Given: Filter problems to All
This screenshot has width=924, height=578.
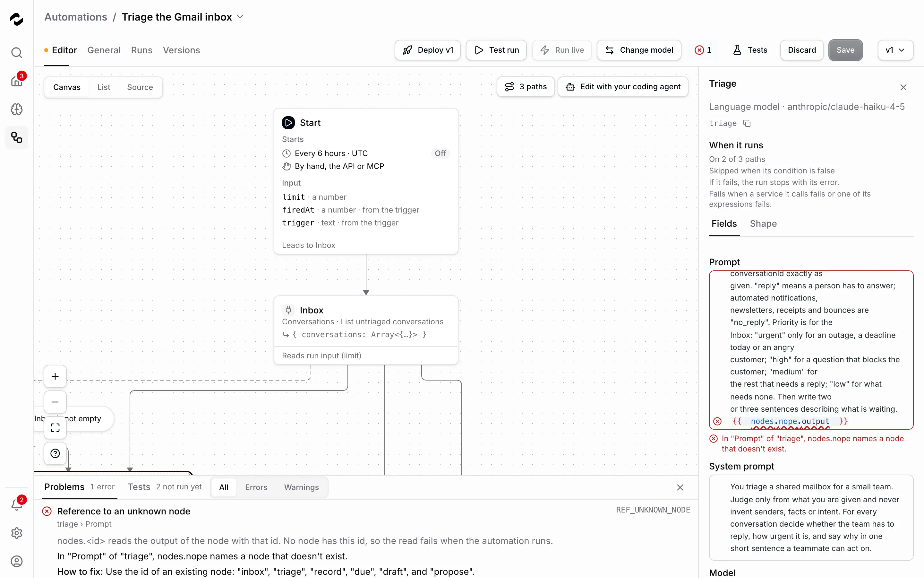Looking at the screenshot, I should coord(224,487).
